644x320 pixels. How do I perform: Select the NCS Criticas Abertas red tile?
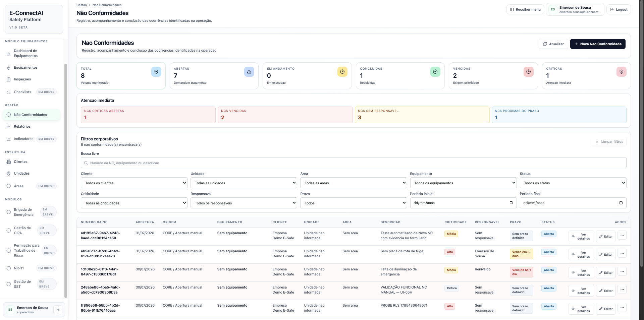148,115
